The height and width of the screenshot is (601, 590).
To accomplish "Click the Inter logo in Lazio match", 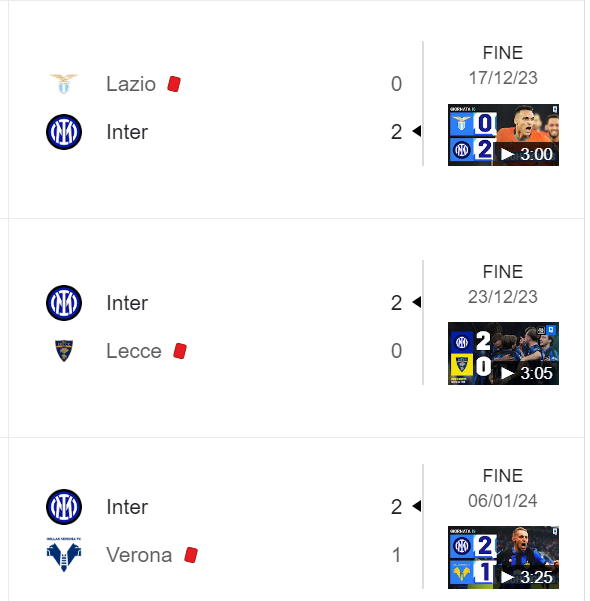I will click(64, 132).
